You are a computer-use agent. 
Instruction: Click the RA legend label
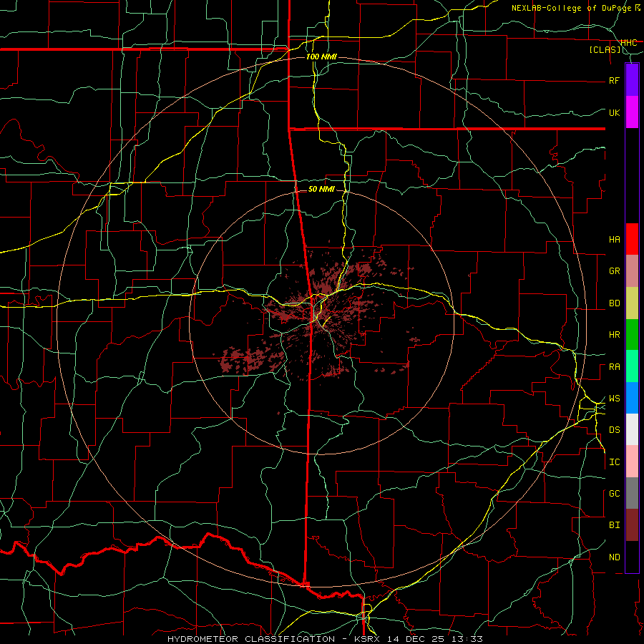[615, 367]
